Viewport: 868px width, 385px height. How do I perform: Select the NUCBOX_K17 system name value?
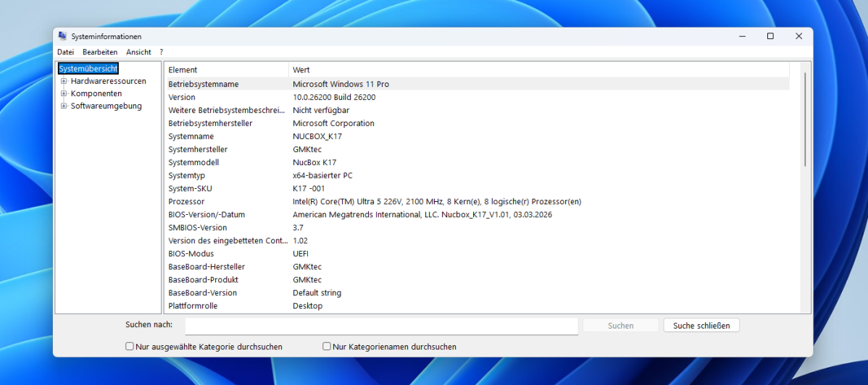coord(317,136)
